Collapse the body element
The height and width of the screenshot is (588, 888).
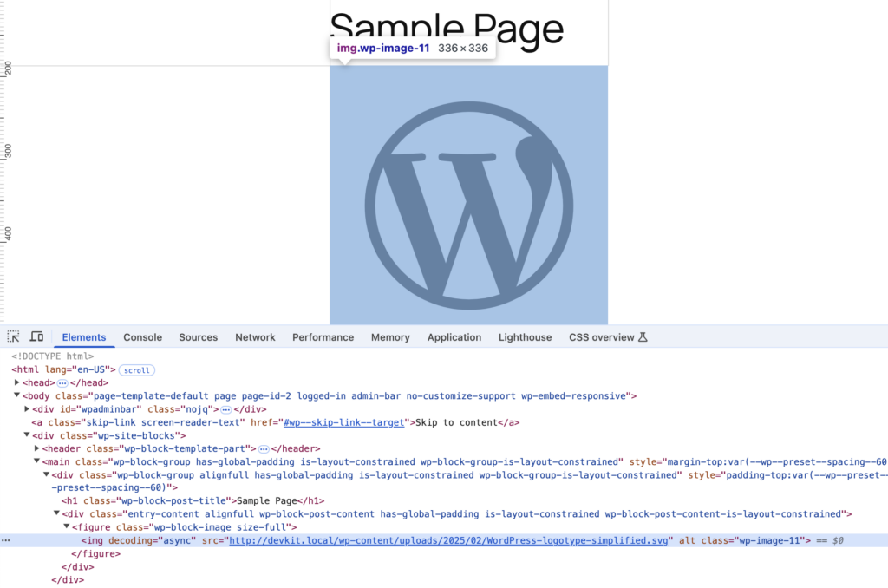tap(17, 395)
